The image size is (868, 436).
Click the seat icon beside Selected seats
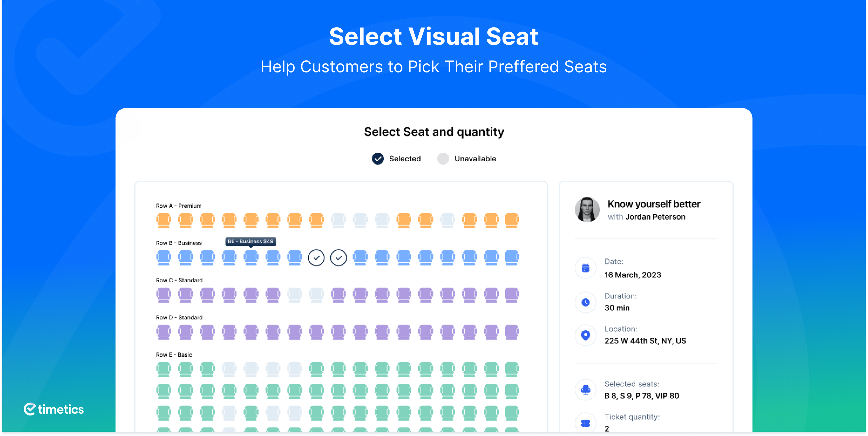[585, 390]
